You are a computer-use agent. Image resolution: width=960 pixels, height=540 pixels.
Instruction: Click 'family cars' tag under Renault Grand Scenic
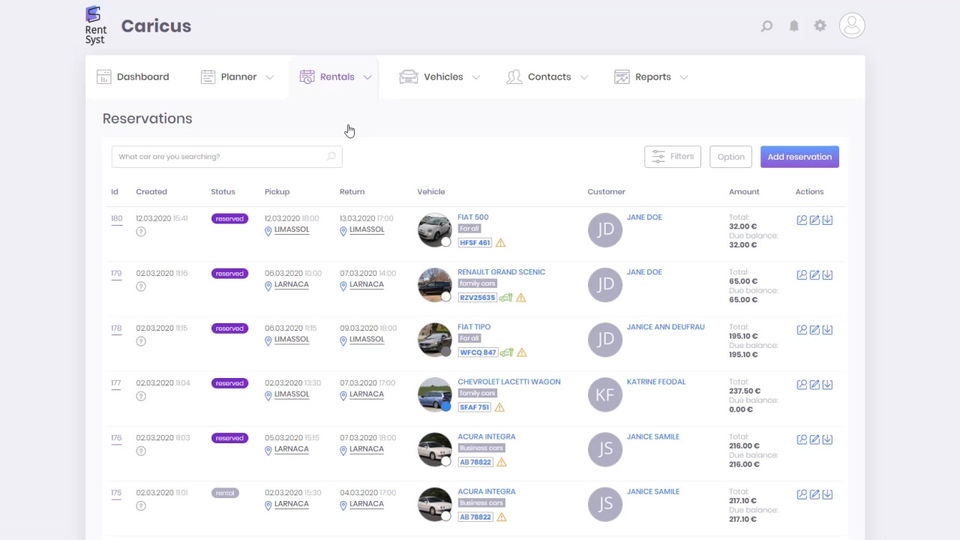(478, 283)
